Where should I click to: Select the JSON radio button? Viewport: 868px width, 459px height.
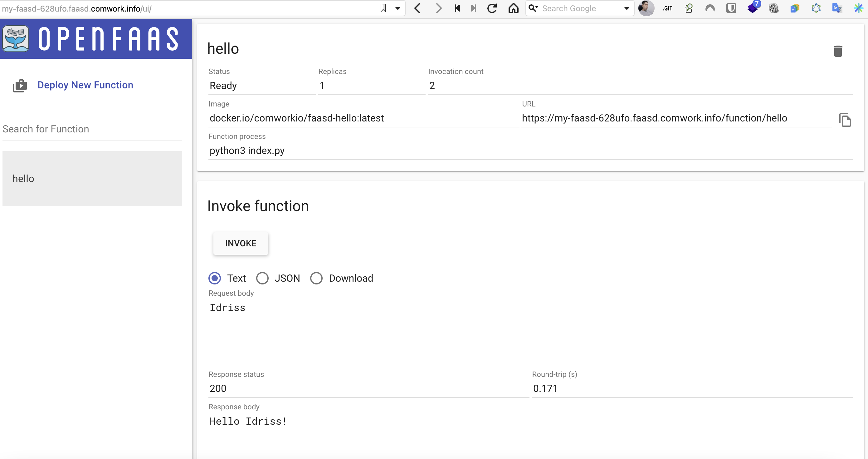(262, 278)
